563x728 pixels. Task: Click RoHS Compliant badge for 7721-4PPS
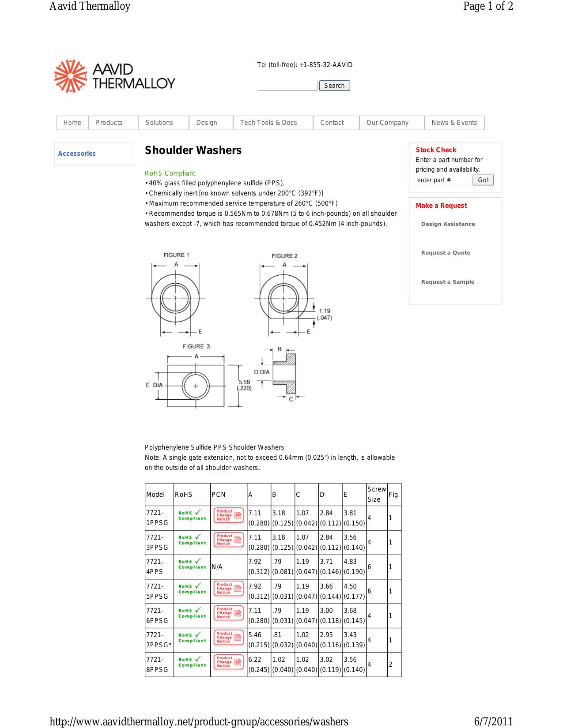click(192, 564)
